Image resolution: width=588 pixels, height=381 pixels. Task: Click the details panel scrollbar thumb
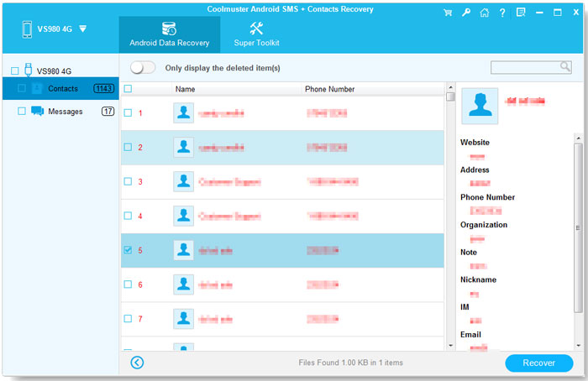[x=578, y=227]
